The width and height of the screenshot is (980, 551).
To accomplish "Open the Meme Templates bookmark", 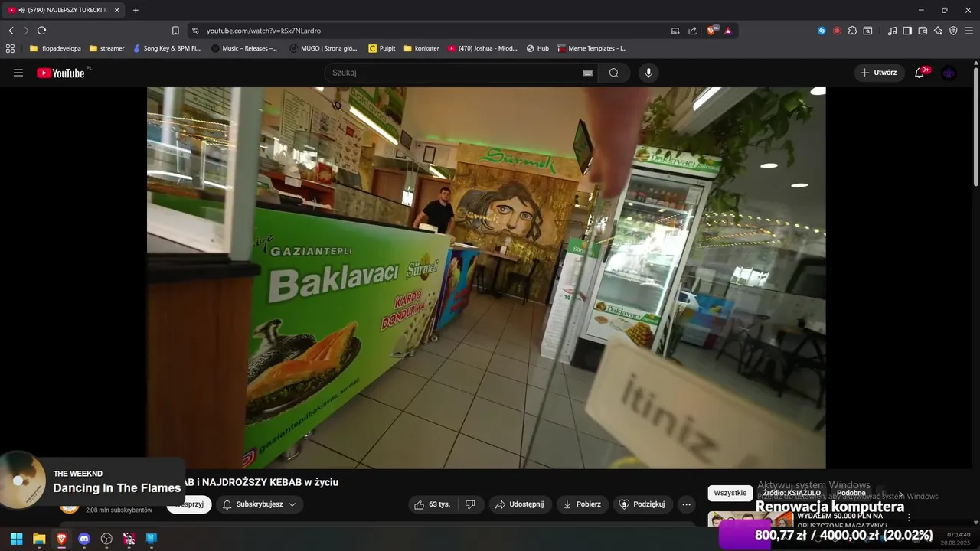I will click(x=592, y=48).
